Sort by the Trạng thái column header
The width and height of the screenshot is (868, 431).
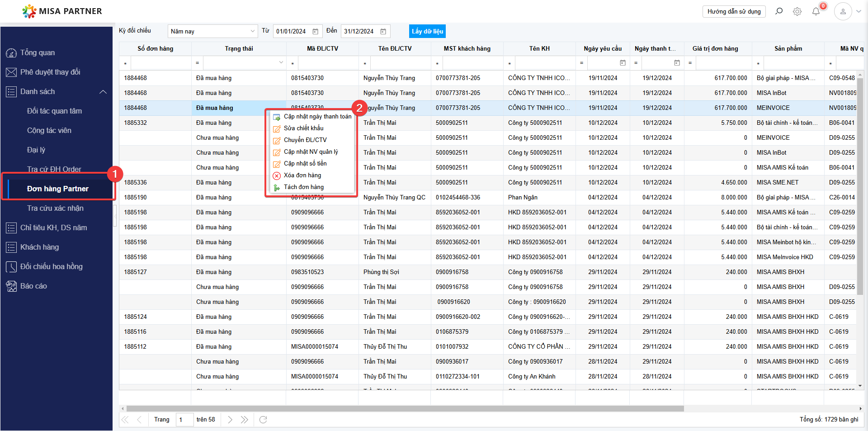[239, 48]
